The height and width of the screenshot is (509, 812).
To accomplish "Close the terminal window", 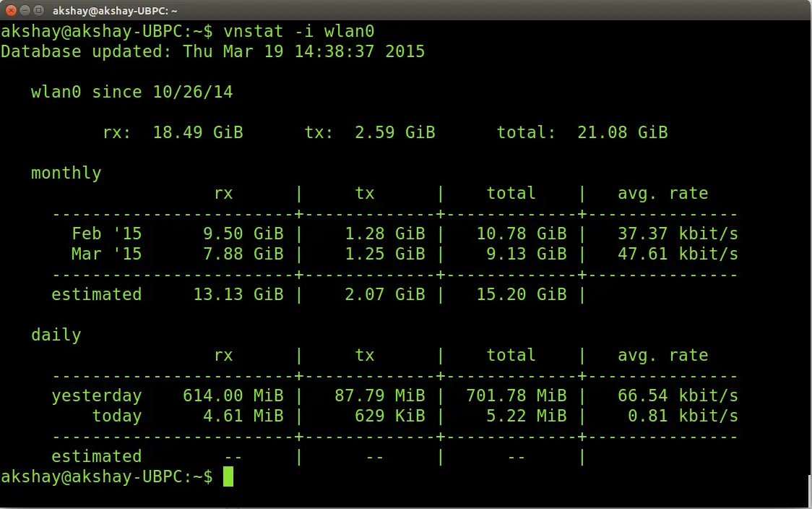I will (10, 10).
